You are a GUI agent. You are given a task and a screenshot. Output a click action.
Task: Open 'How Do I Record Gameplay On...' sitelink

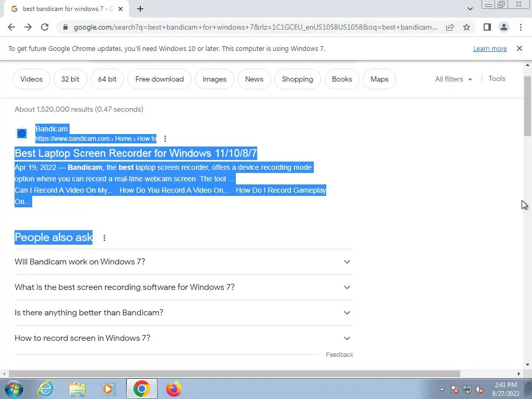tap(281, 190)
